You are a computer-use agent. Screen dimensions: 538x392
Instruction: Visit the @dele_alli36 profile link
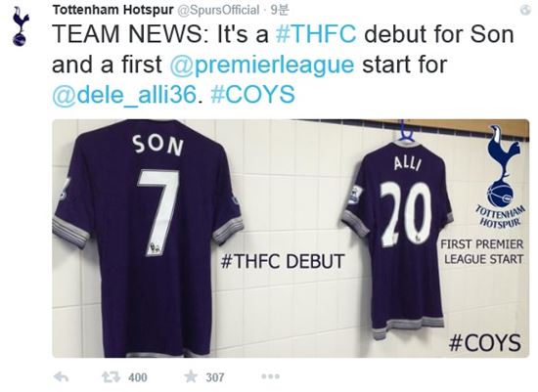[124, 95]
